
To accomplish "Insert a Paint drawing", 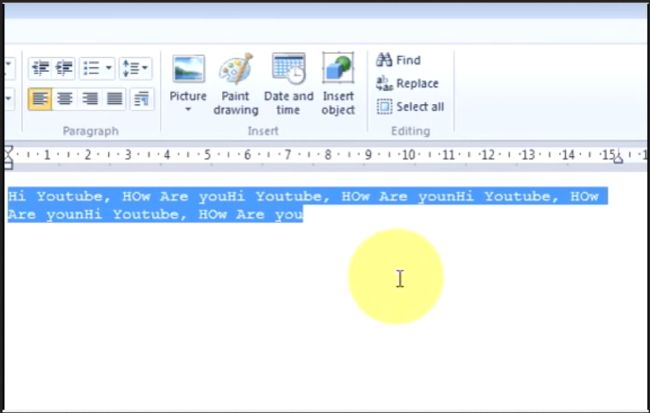I will click(x=236, y=84).
